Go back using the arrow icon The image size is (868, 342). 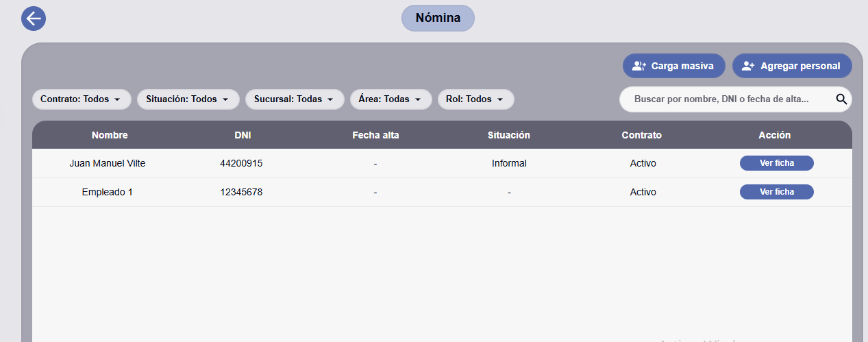34,18
